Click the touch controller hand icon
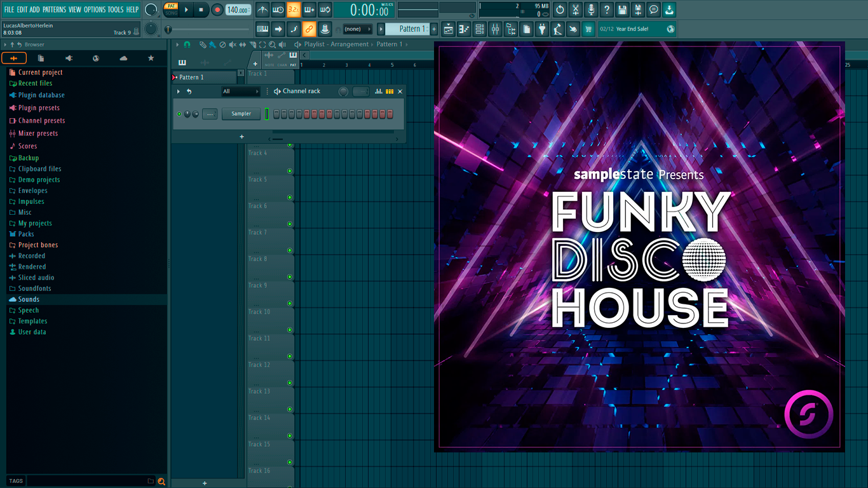 (x=573, y=29)
